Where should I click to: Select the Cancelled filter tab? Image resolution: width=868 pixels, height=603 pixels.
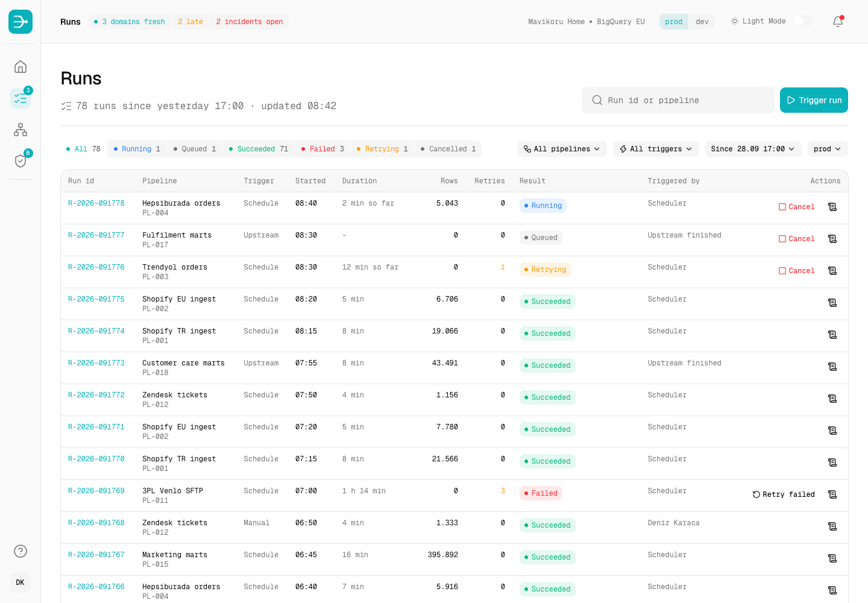pos(448,149)
